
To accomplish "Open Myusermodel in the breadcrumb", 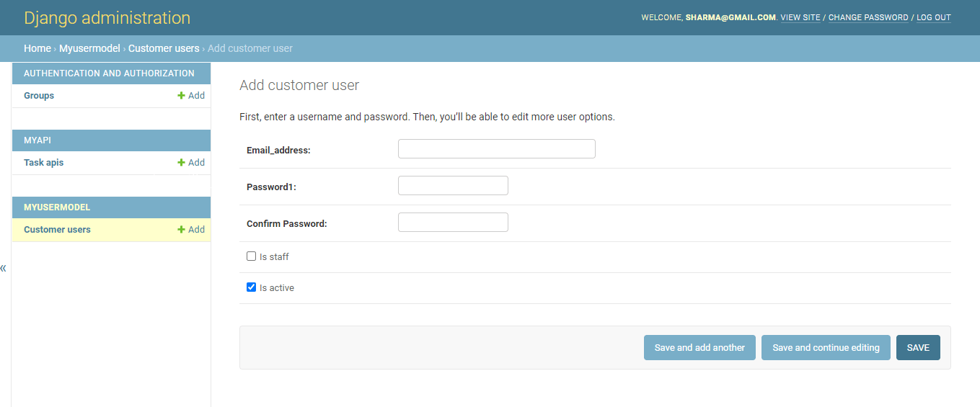I will [89, 48].
